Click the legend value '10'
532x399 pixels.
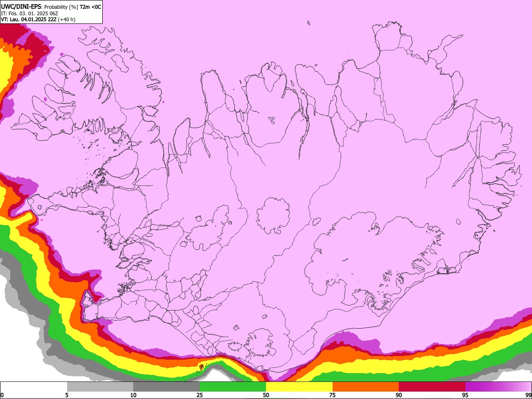133,395
